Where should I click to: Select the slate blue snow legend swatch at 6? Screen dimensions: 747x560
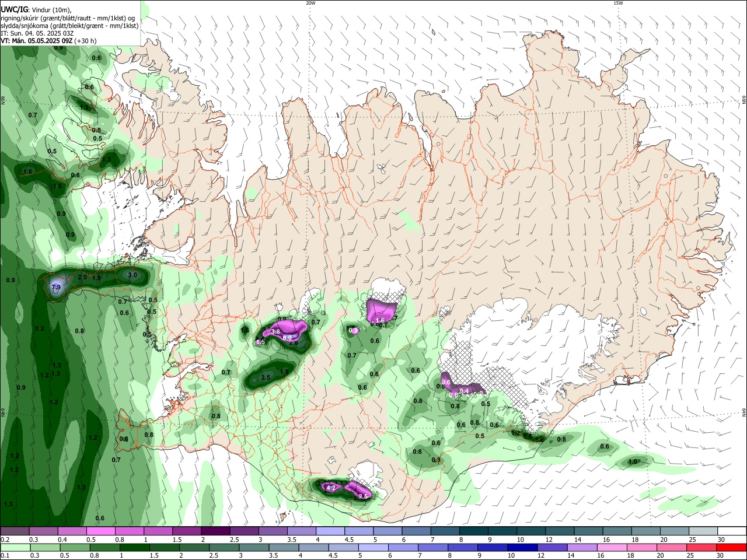click(x=416, y=531)
